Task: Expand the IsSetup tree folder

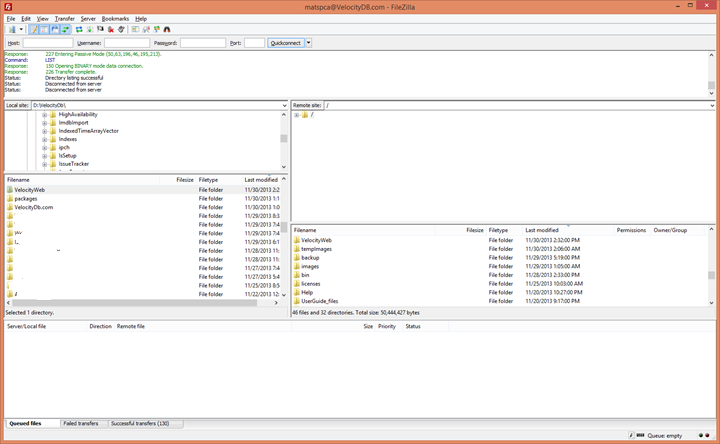Action: pos(45,156)
